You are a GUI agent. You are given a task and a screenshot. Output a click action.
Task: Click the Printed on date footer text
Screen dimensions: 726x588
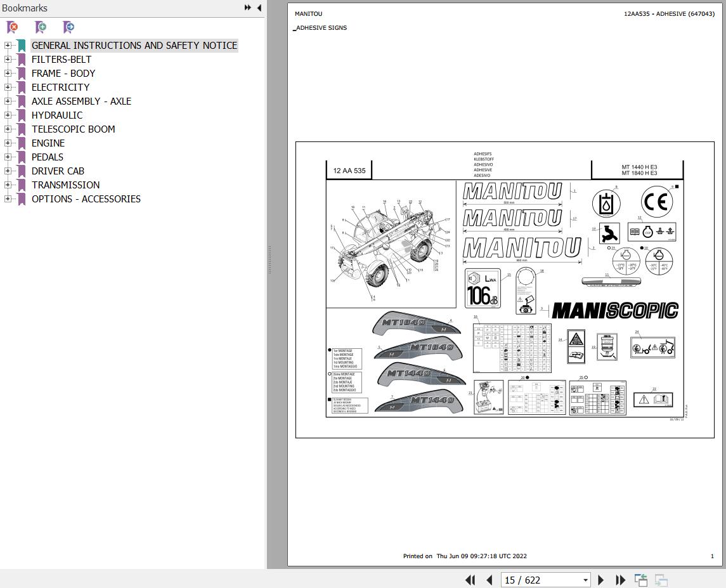[465, 556]
